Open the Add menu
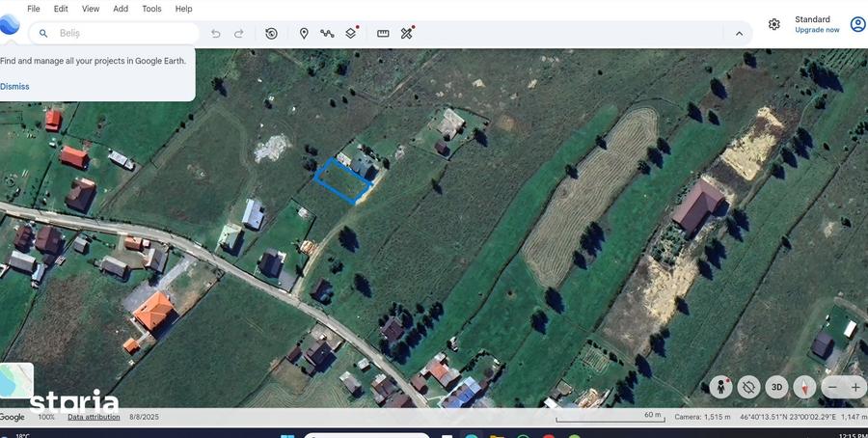The image size is (868, 438). coord(121,9)
